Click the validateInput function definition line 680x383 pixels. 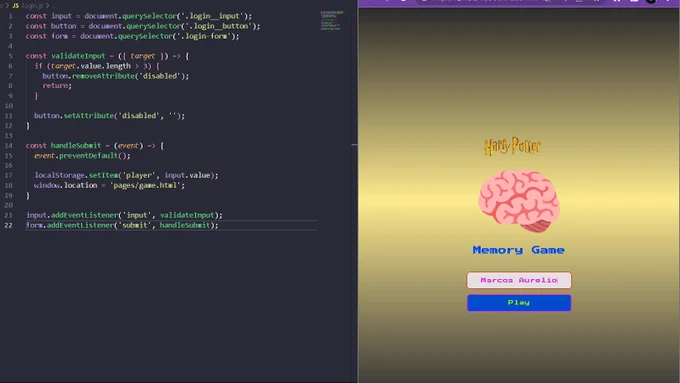pos(107,56)
